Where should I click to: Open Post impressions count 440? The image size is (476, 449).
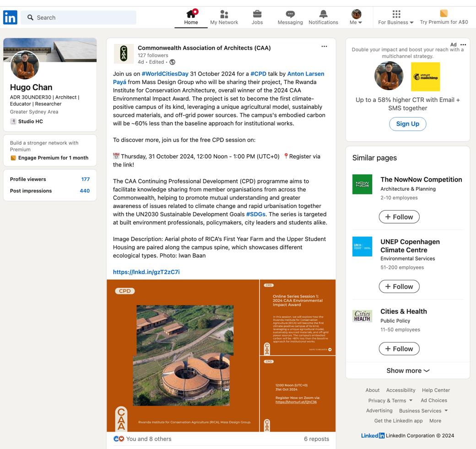[x=85, y=191]
